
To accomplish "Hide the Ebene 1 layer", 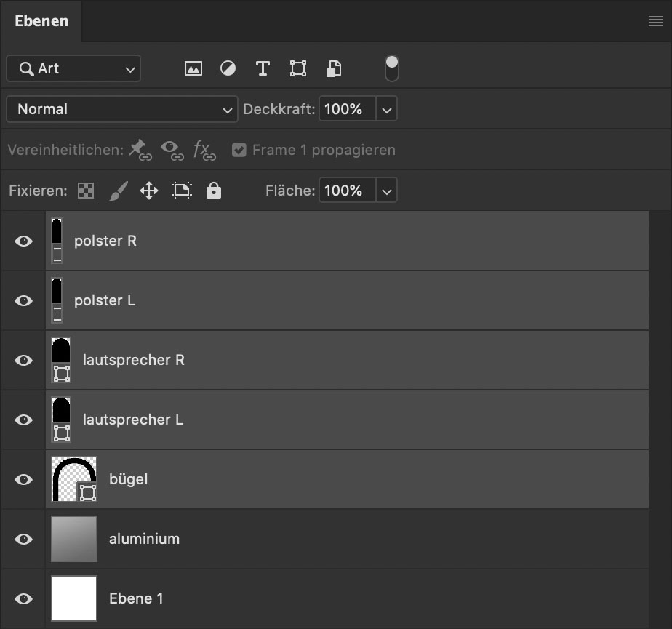I will click(23, 598).
